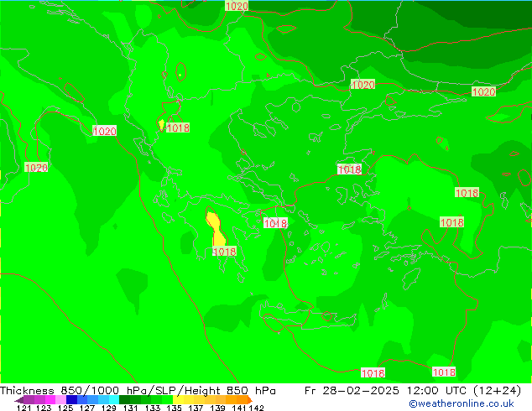Click the 'Thickness 850/1000 hPa/SLP/Height 850 hPa' title
The height and width of the screenshot is (411, 532).
138,391
